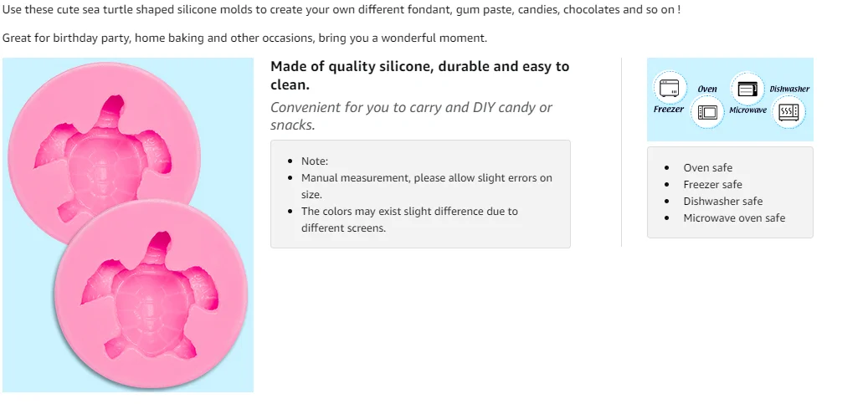Click the "Freezer safe" list item

point(712,185)
